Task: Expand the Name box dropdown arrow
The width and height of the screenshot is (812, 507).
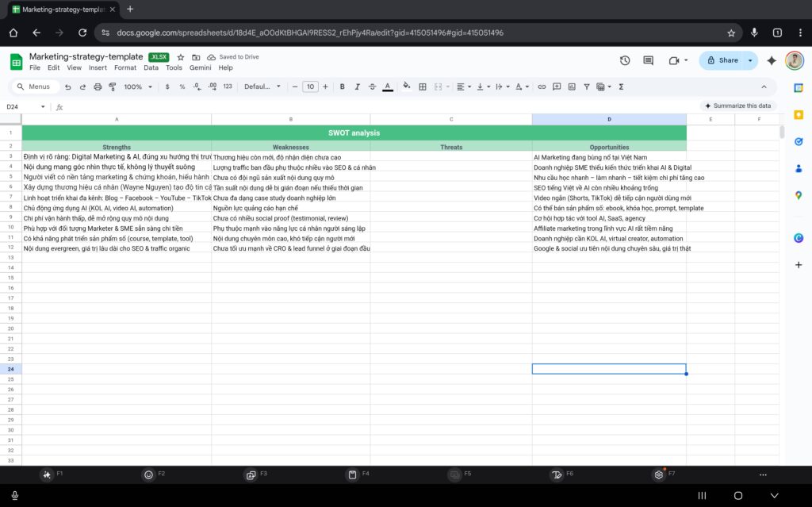Action: pos(43,106)
